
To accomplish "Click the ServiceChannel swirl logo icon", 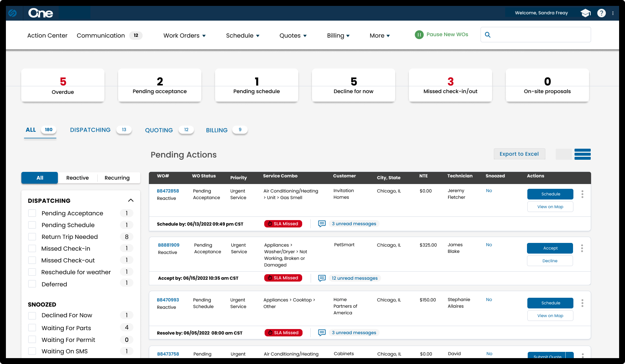I will pos(13,13).
